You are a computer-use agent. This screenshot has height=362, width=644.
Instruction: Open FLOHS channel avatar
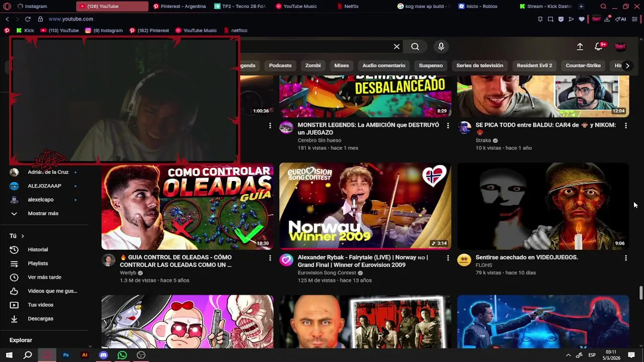[464, 260]
